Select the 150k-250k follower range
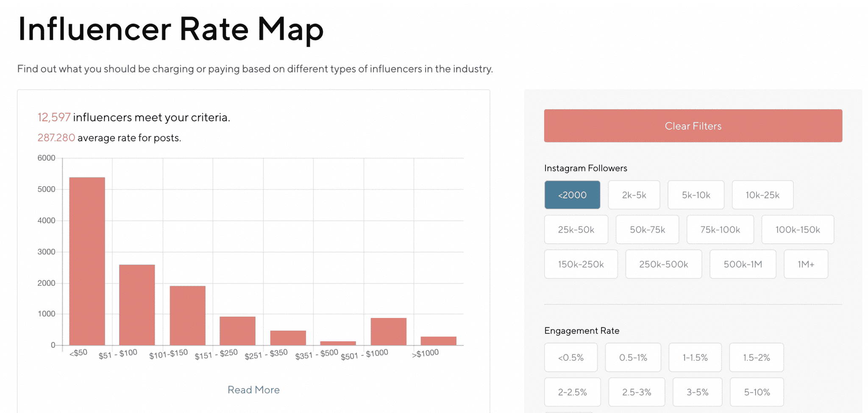 [x=581, y=264]
